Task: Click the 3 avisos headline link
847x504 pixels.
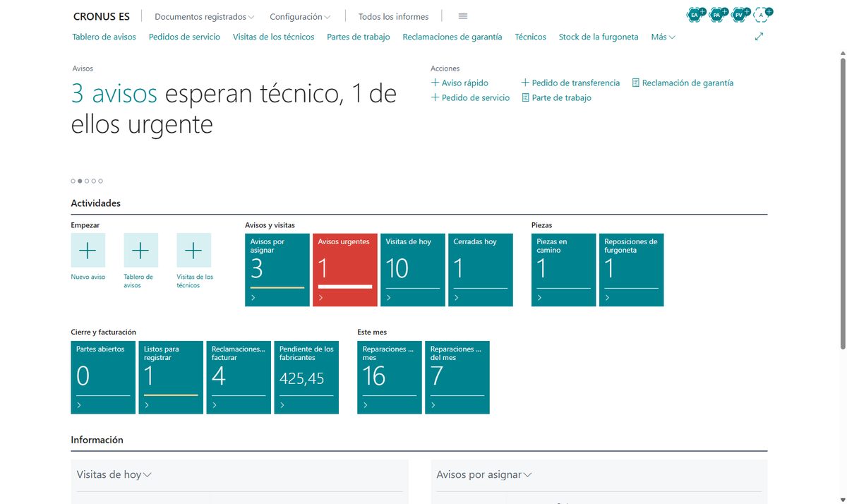Action: [115, 94]
